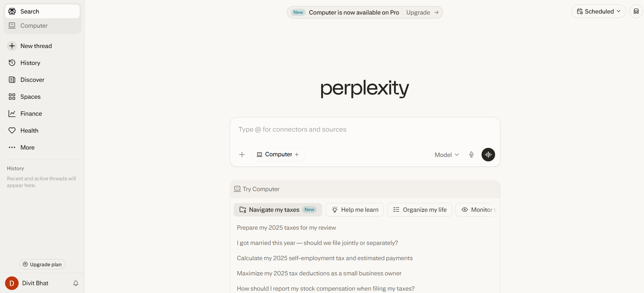Open History from the sidebar
The width and height of the screenshot is (644, 293).
[30, 63]
